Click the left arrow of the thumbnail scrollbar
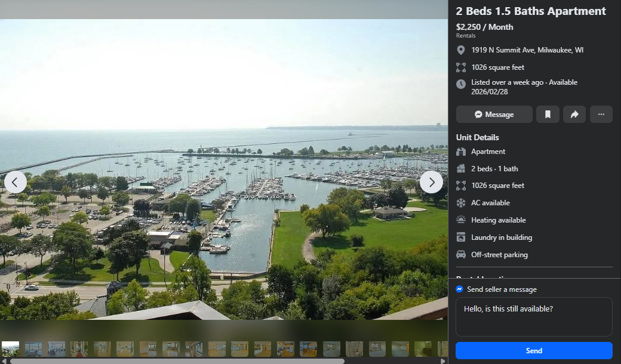Screen dimensions: 621x364 pos(3,361)
